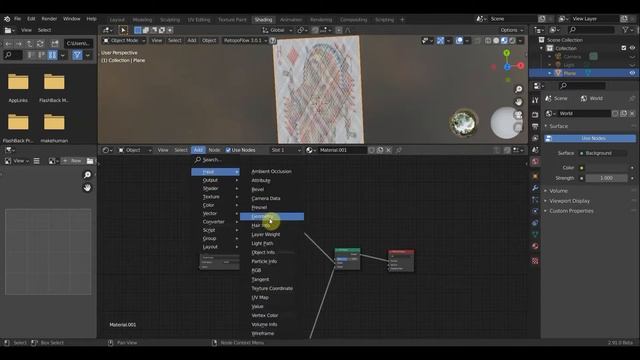Toggle file browser filter funnel button
The width and height of the screenshot is (640, 360).
77,55
